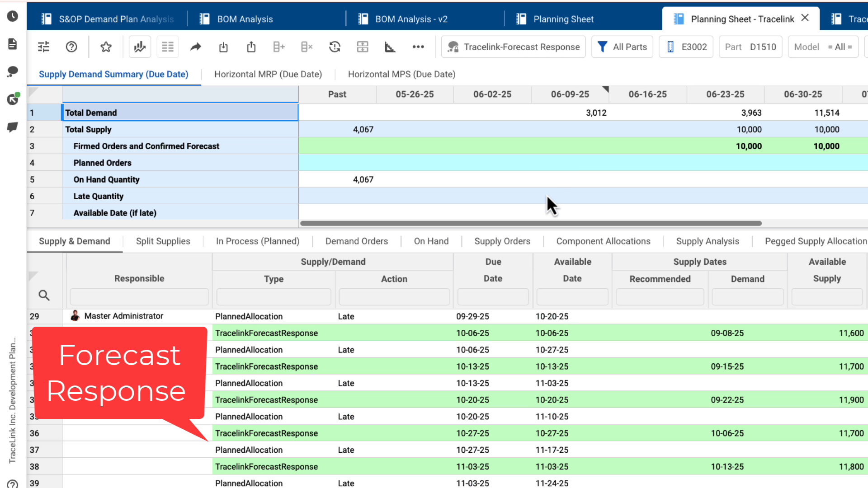Click the search magnifier in Supply & Demand panel
This screenshot has height=488, width=868.
click(44, 295)
